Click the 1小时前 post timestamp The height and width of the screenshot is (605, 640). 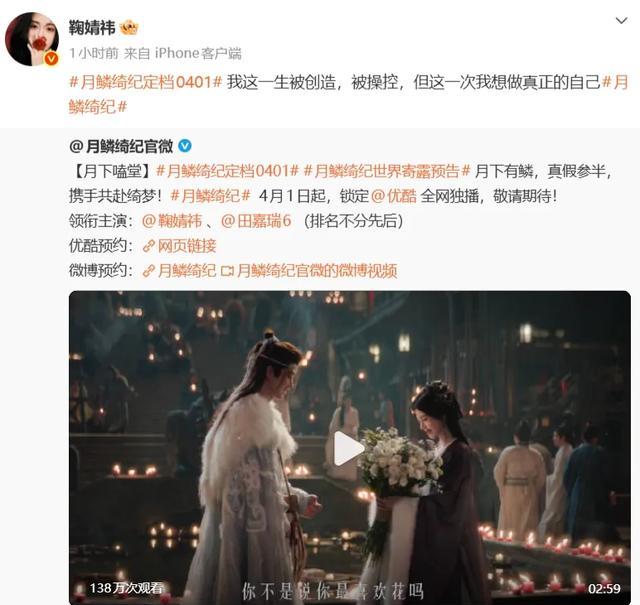click(x=94, y=53)
